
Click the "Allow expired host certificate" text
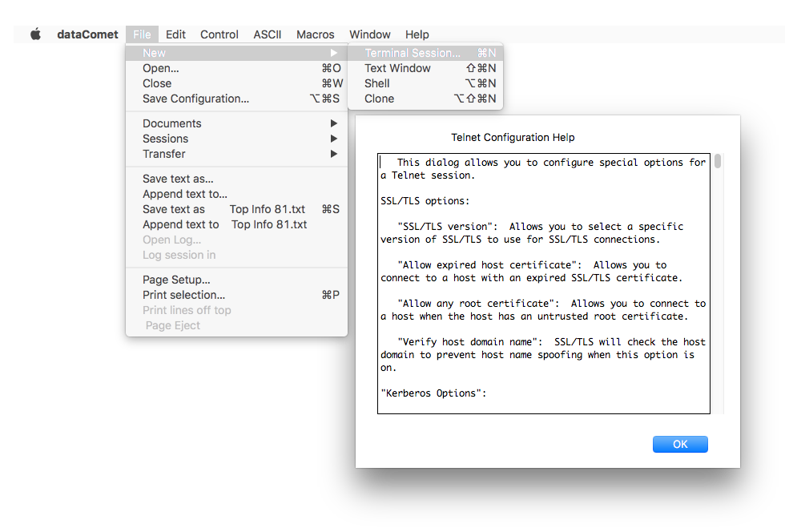[489, 265]
